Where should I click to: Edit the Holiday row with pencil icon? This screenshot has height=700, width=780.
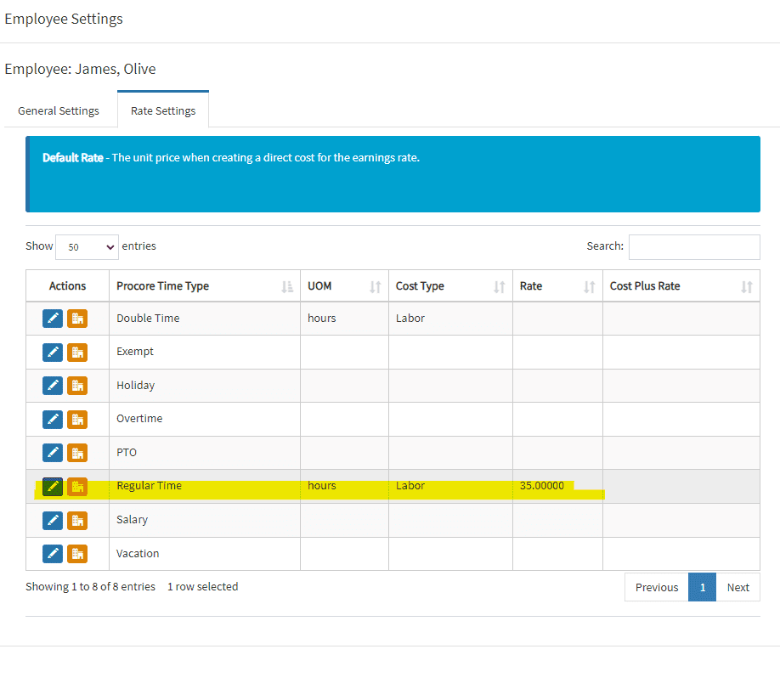53,386
